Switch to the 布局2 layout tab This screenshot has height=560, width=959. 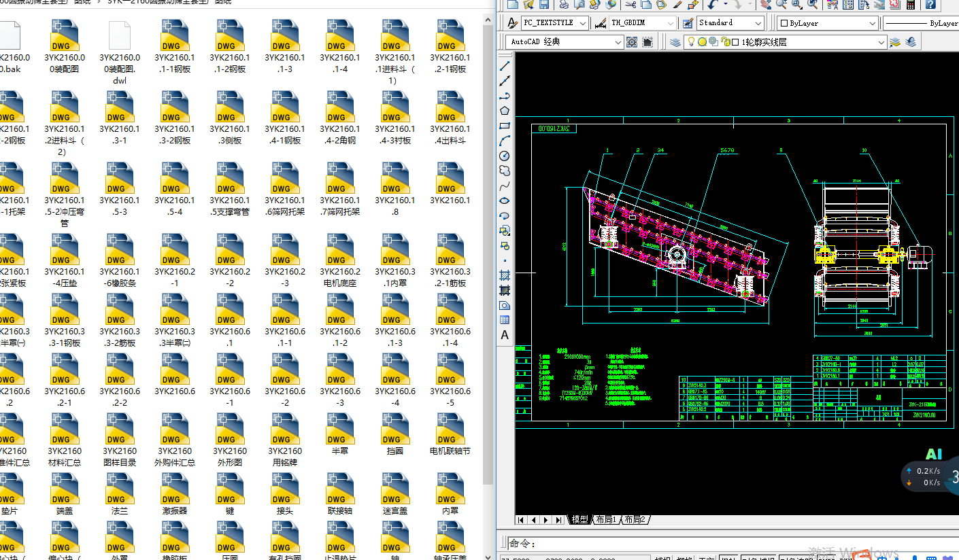[634, 520]
